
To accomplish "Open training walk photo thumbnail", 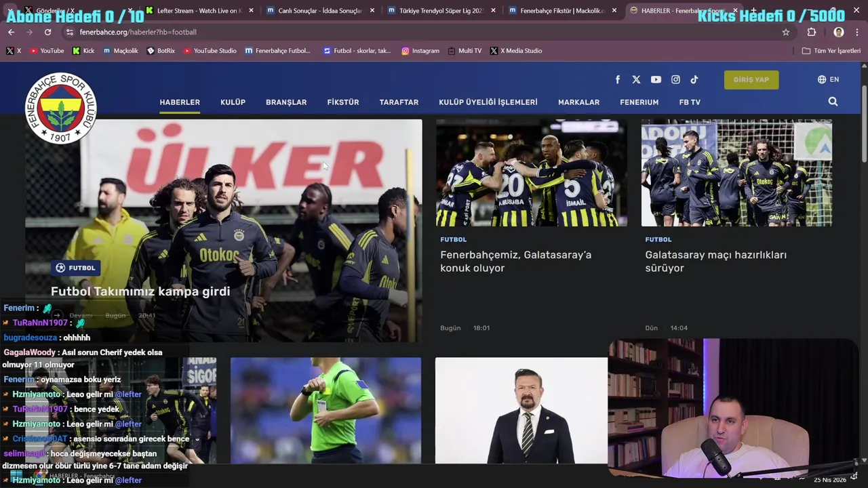I will 736,173.
